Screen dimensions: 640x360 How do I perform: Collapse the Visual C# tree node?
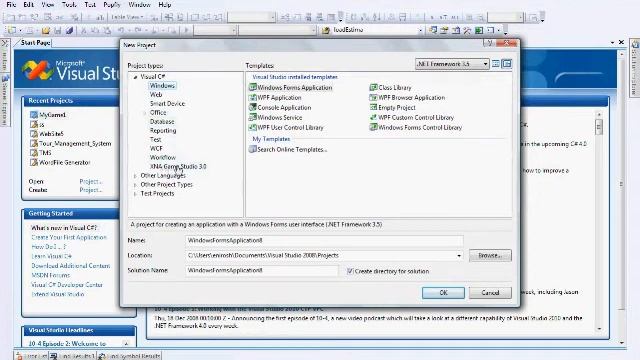(x=135, y=77)
